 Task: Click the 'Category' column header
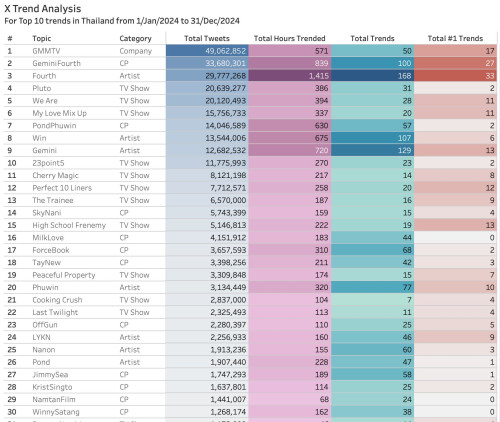pyautogui.click(x=135, y=39)
